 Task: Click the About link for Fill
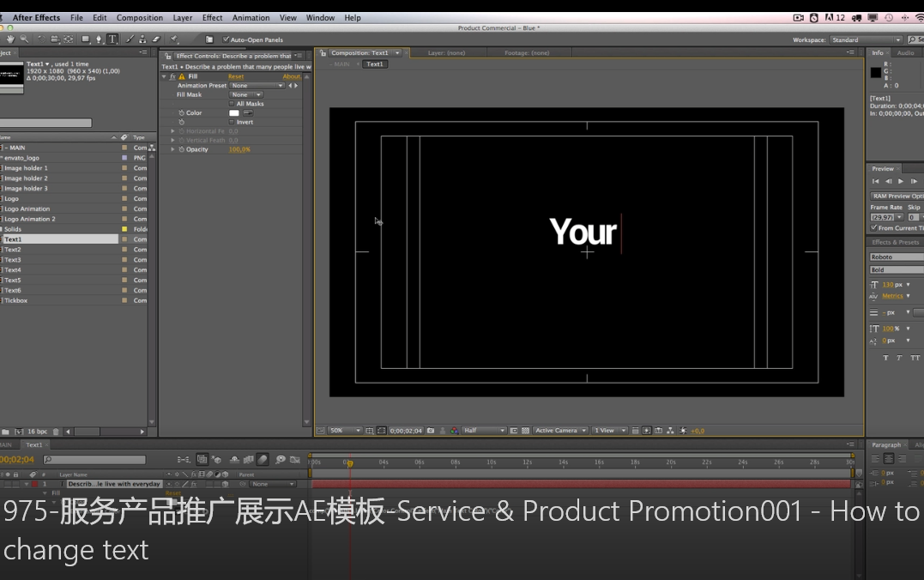[x=291, y=76]
